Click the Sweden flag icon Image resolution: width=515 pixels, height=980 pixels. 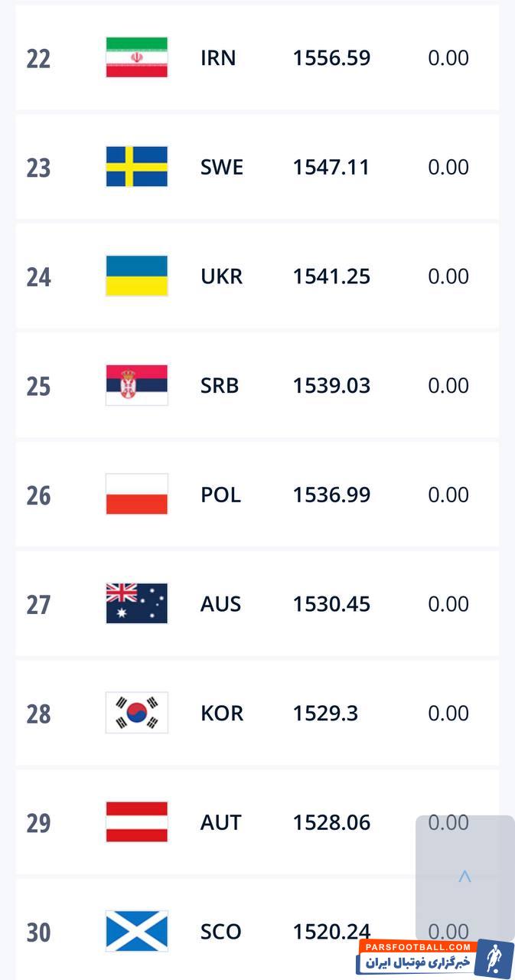pyautogui.click(x=136, y=167)
